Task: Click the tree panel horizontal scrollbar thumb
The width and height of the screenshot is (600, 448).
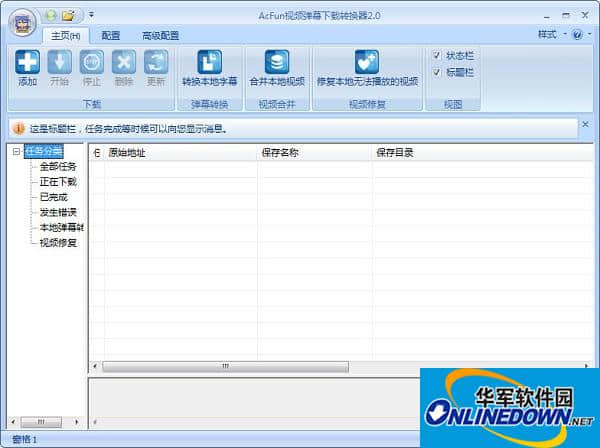Action: (x=41, y=422)
